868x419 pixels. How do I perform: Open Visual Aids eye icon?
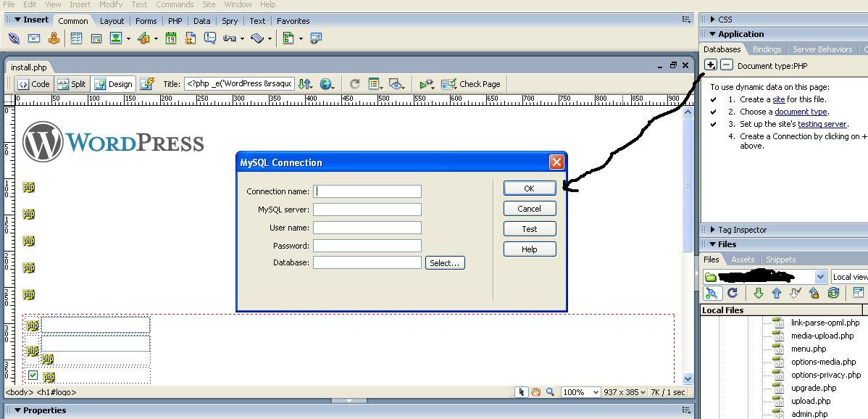pos(396,84)
